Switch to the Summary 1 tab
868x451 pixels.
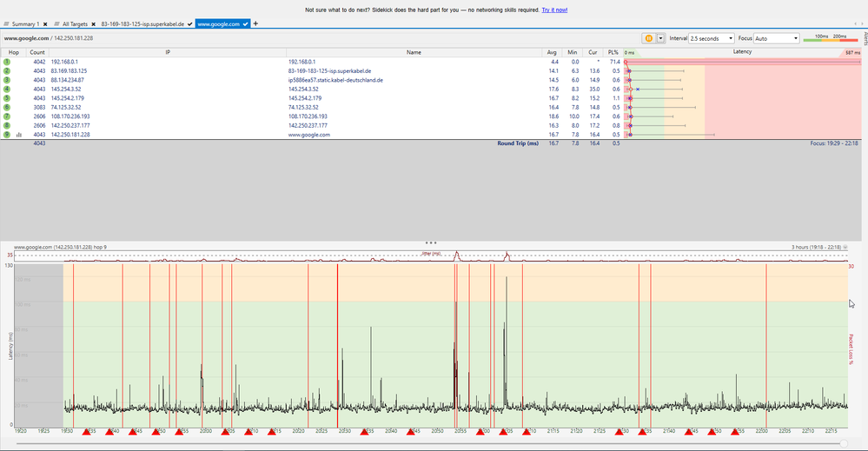pos(23,24)
